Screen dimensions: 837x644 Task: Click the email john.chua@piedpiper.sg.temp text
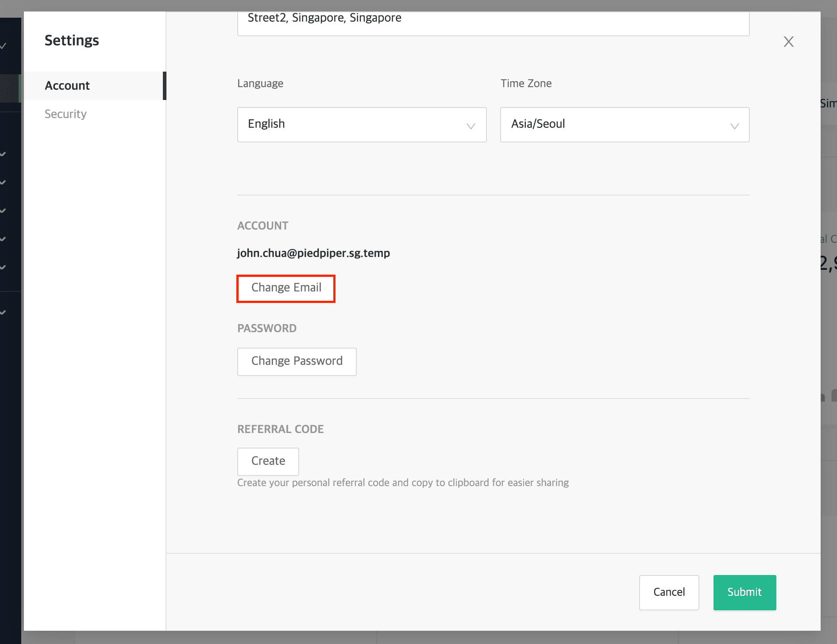coord(313,253)
